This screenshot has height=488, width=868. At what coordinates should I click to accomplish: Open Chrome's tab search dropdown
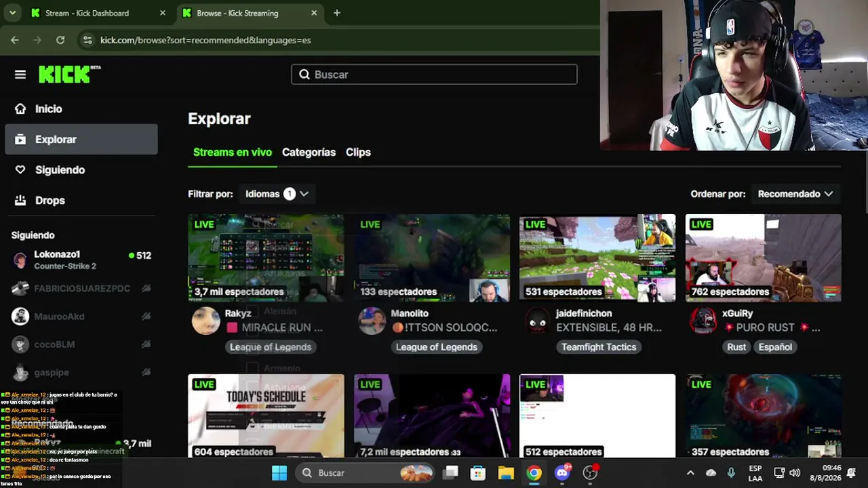[12, 13]
